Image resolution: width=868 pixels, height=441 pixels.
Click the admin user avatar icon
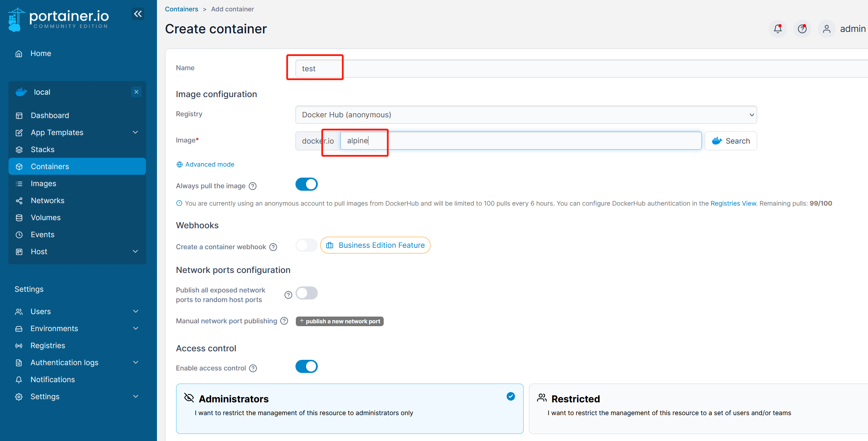coord(827,29)
